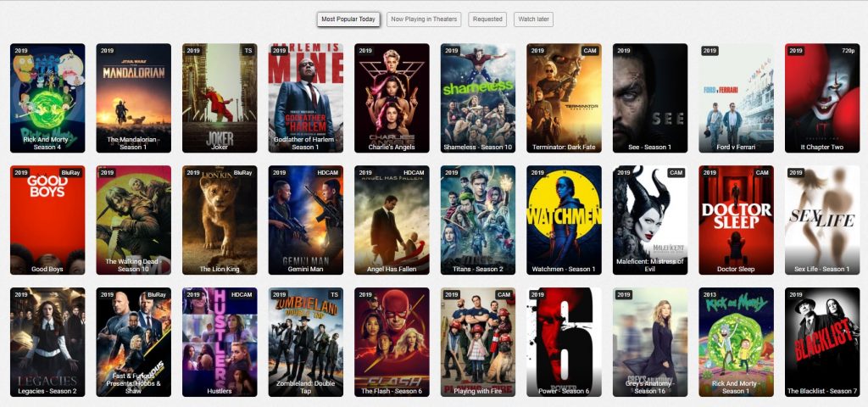Open Legacies Season 2 poster
Screen dimensions: 868x407
[x=47, y=342]
